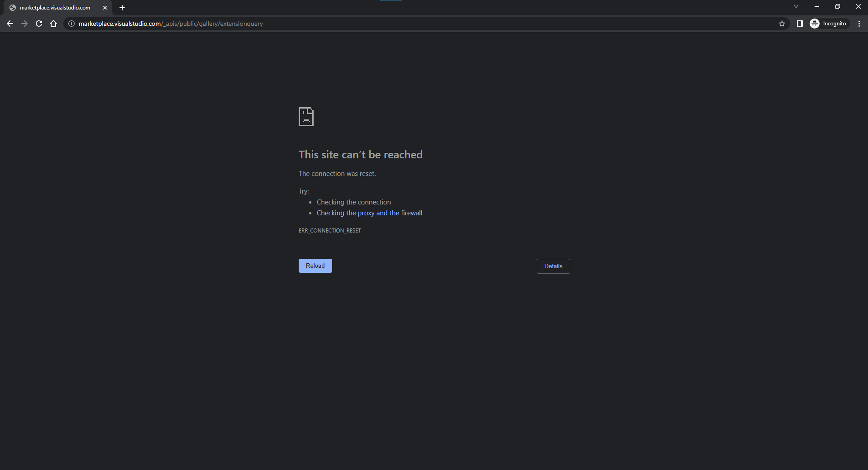Close the marketplace.visualstudio.com tab
This screenshot has height=470, width=868.
point(105,8)
